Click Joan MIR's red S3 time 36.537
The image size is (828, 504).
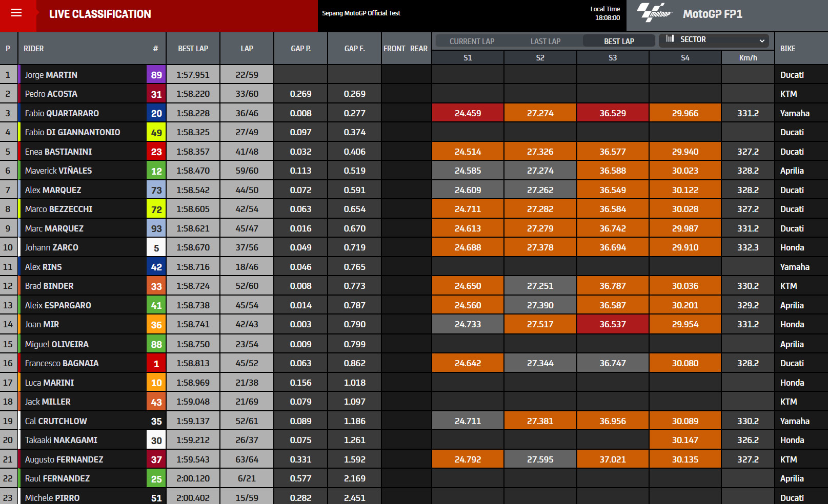coord(613,324)
